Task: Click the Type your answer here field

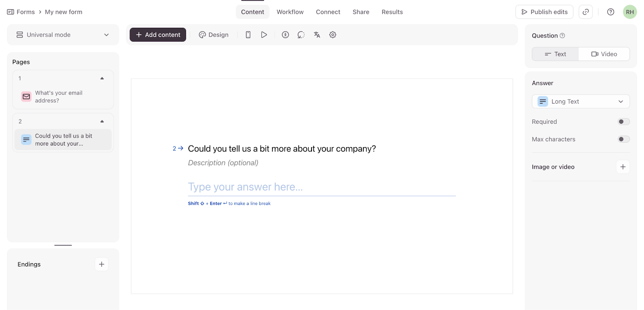Action: click(x=322, y=187)
